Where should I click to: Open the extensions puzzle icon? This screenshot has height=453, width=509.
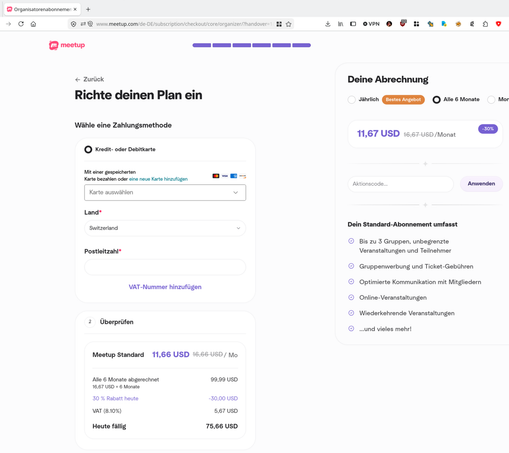tap(485, 24)
